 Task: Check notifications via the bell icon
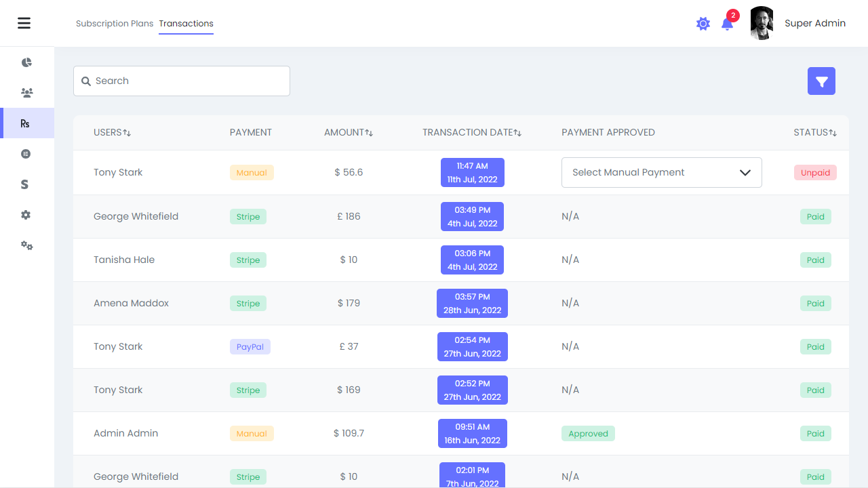point(728,24)
